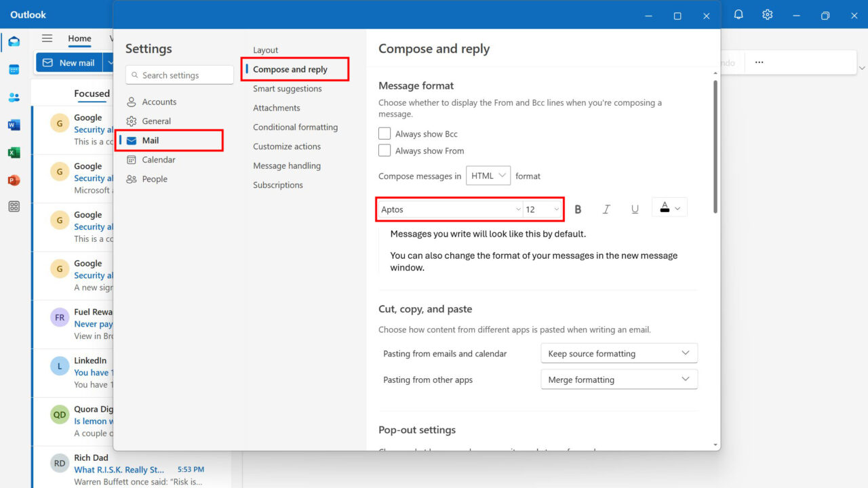Switch to the Layout settings page

[265, 49]
